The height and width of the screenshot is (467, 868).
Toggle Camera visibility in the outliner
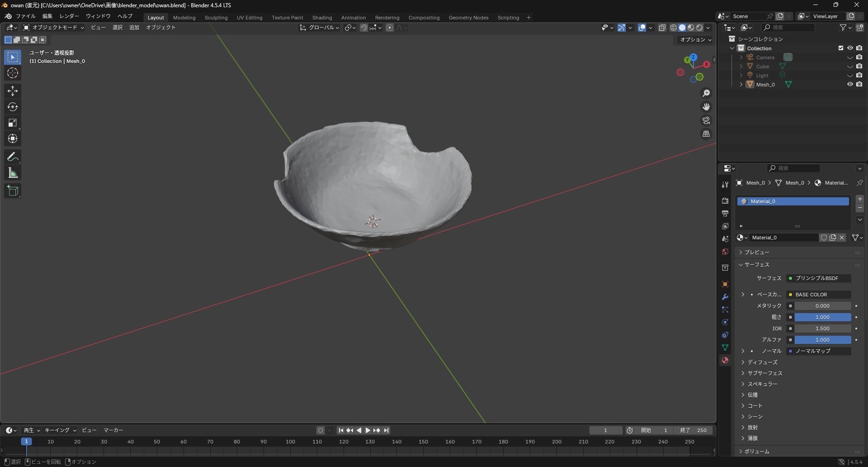[x=850, y=57]
